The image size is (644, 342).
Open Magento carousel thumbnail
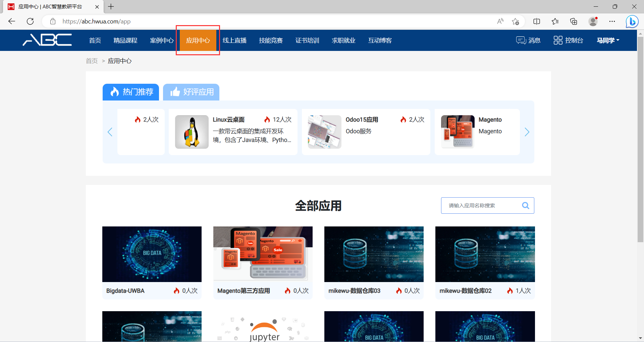tap(458, 132)
